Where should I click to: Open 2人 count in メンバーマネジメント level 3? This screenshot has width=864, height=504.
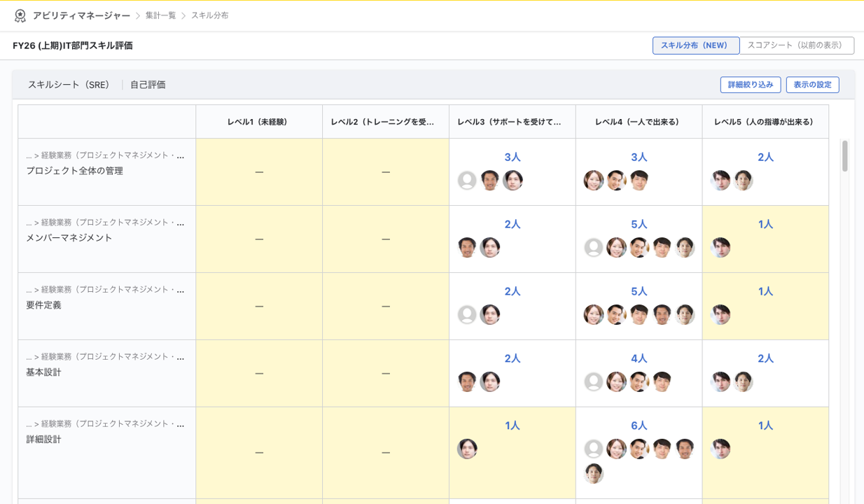pos(513,225)
